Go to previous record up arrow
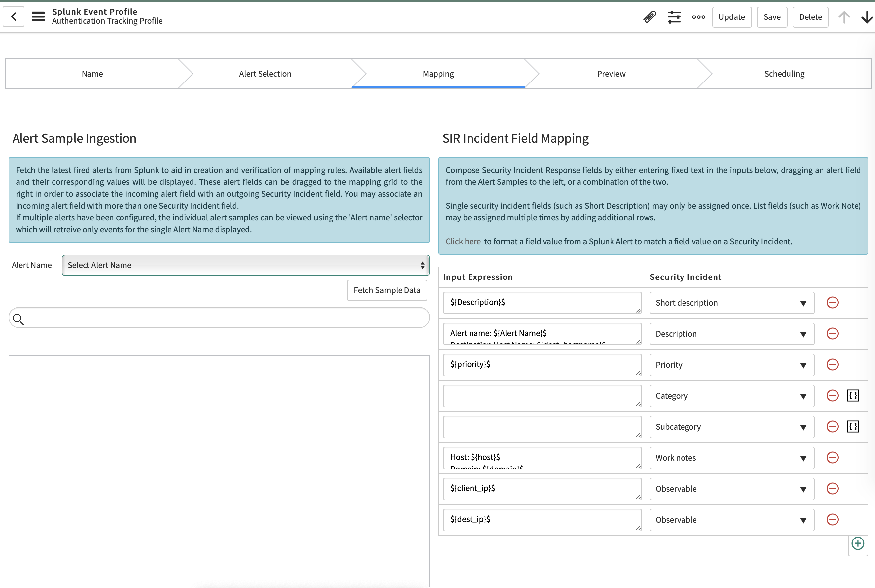Viewport: 875px width, 588px height. (x=844, y=17)
